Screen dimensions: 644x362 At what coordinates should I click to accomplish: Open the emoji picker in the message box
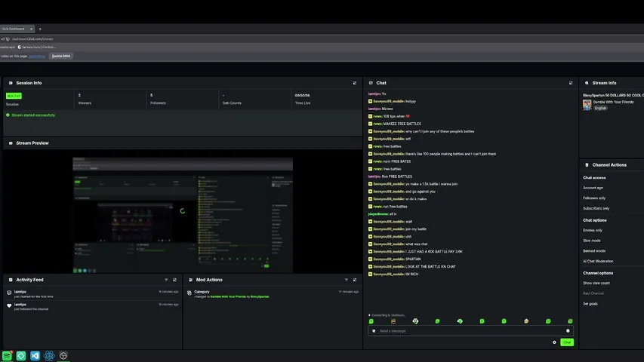click(x=568, y=331)
